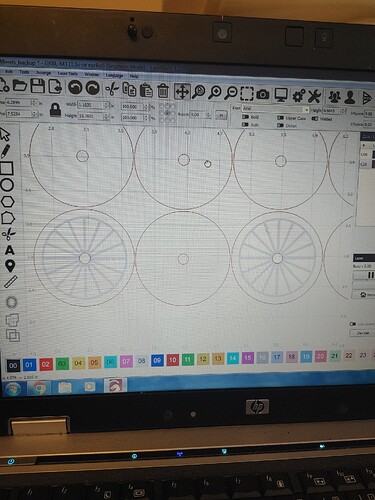Select the red 02 layer swatch

pos(46,364)
